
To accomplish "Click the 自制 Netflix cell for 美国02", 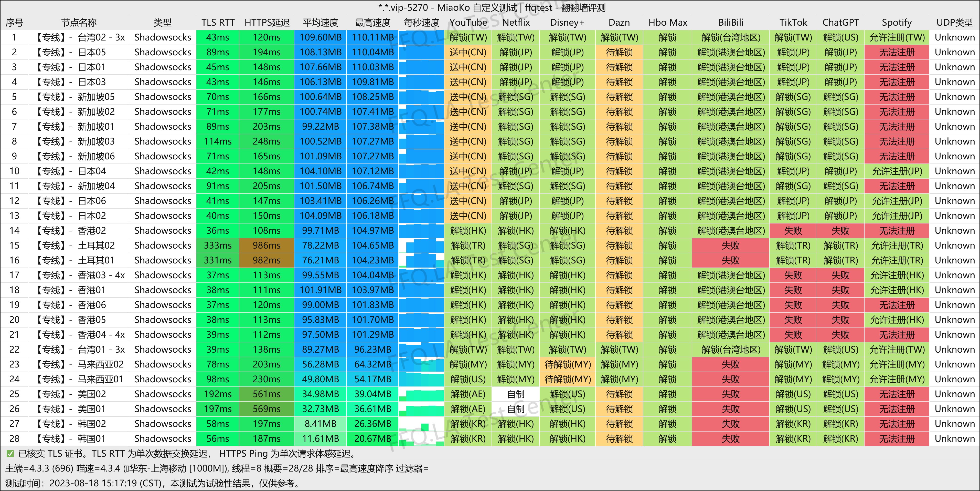I will coord(516,394).
